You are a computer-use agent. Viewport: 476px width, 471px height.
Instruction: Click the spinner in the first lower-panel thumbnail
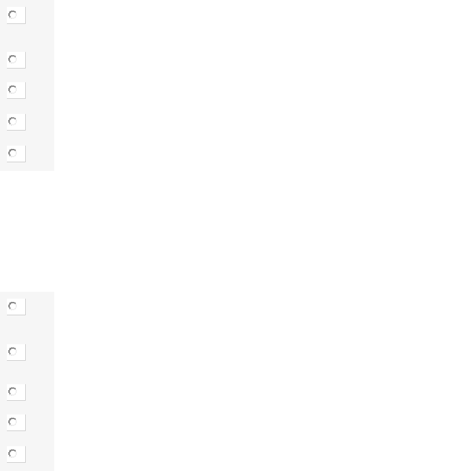click(13, 306)
